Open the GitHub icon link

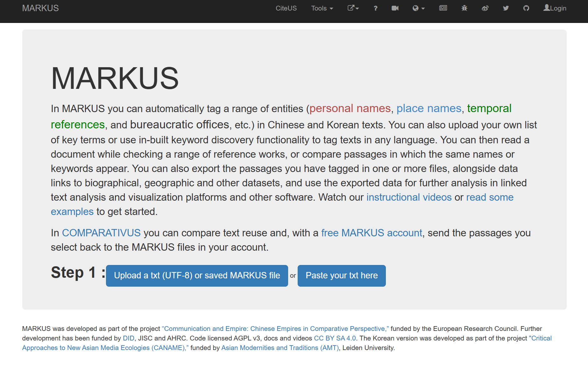tap(526, 8)
